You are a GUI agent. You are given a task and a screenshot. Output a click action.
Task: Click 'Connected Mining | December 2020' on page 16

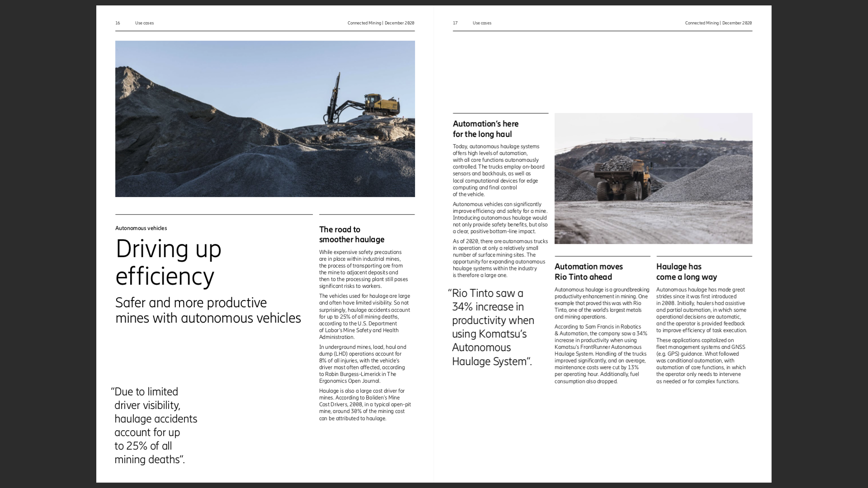coord(381,23)
